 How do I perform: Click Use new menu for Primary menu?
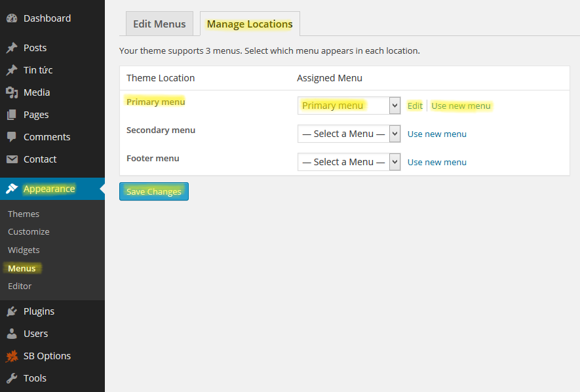461,106
